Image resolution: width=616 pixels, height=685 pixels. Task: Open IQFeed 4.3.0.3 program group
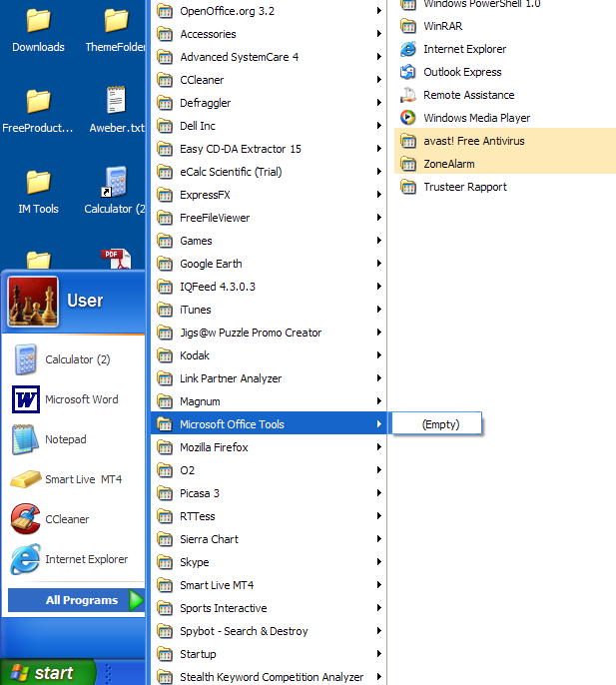[x=269, y=287]
